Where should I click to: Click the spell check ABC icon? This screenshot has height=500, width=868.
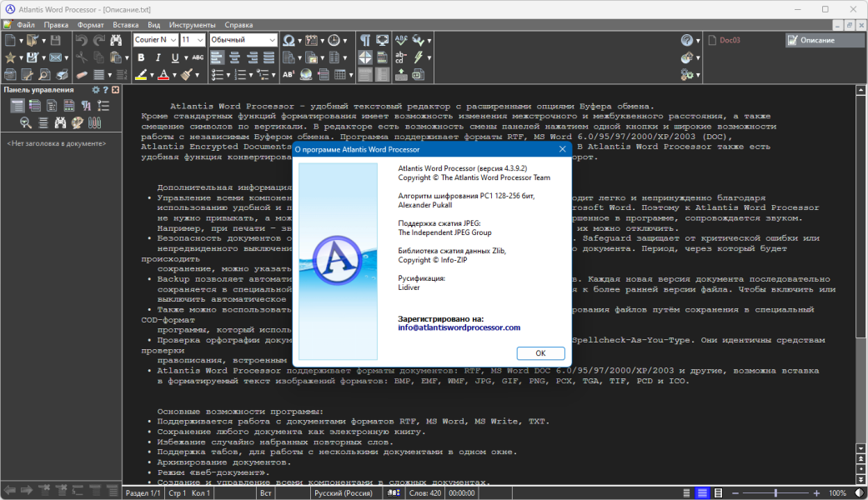pyautogui.click(x=401, y=40)
